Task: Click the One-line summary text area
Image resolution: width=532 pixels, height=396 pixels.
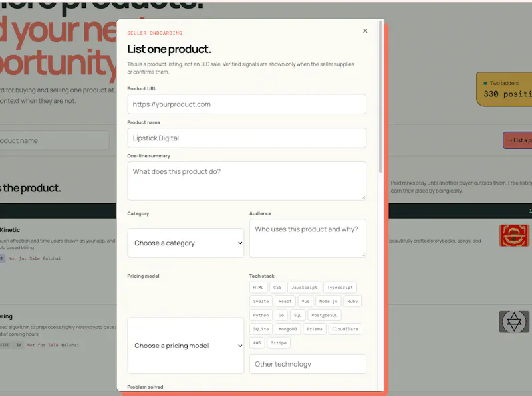Action: tap(247, 181)
